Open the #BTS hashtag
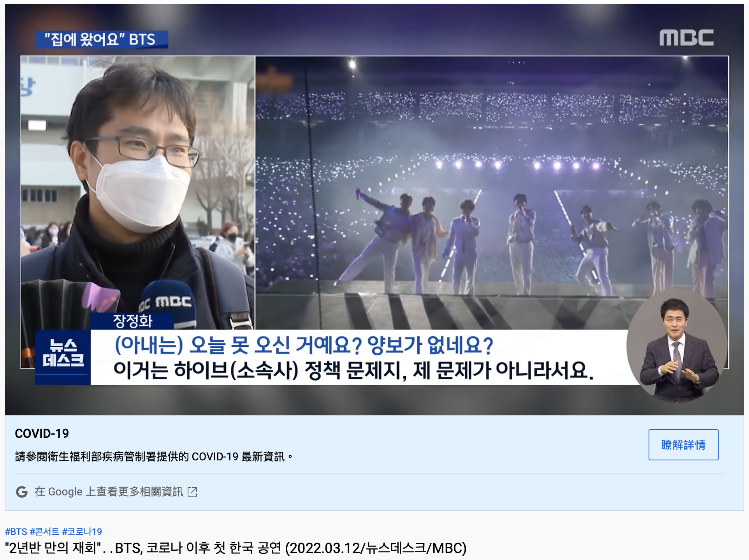 click(16, 532)
